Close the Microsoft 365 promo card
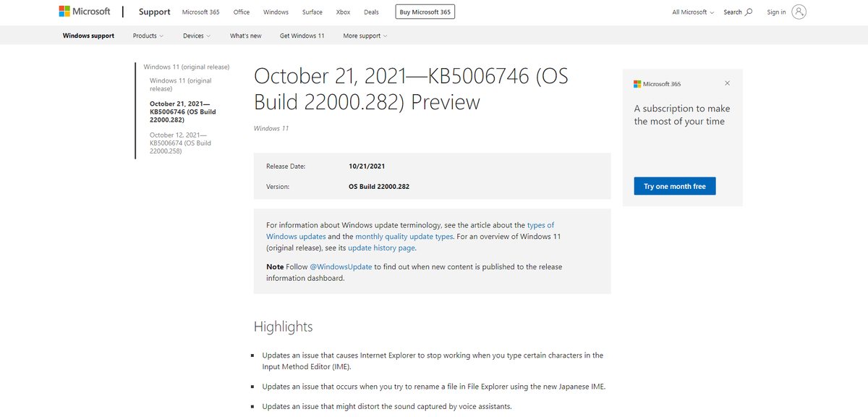Viewport: 868px width, 417px height. [727, 83]
